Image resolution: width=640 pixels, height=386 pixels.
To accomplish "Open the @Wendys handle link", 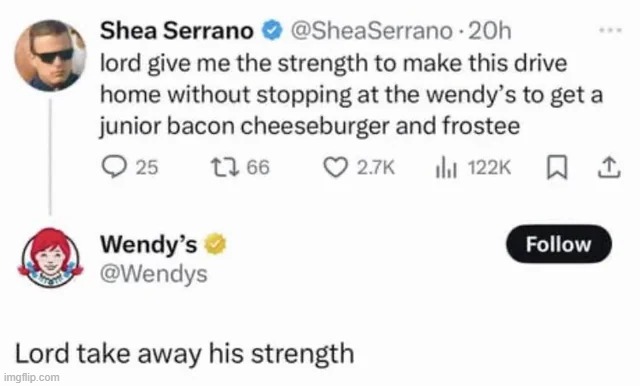I will coord(154,274).
